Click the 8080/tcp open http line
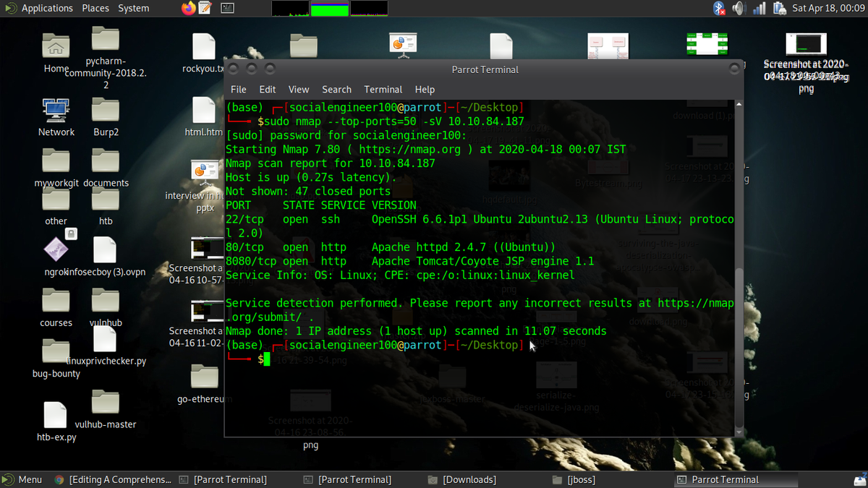Screen dimensions: 868x488 pyautogui.click(x=409, y=261)
